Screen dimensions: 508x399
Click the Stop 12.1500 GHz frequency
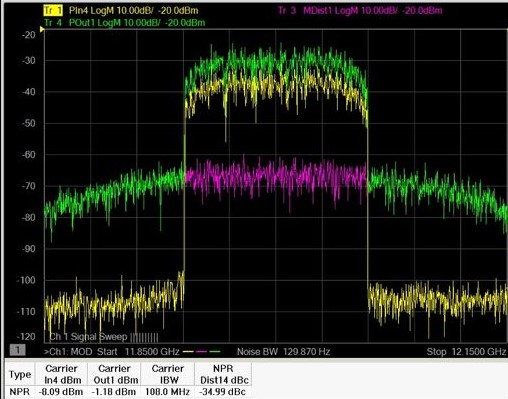(466, 352)
